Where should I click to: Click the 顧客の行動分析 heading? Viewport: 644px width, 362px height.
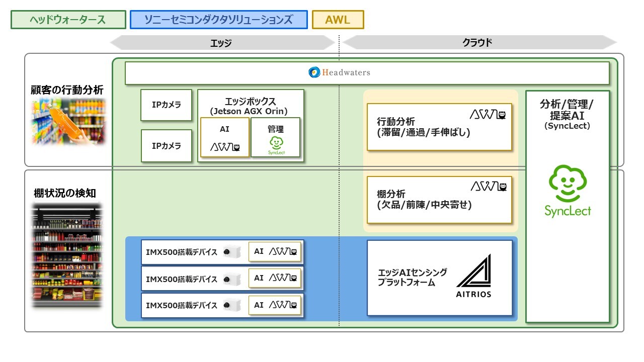(67, 90)
